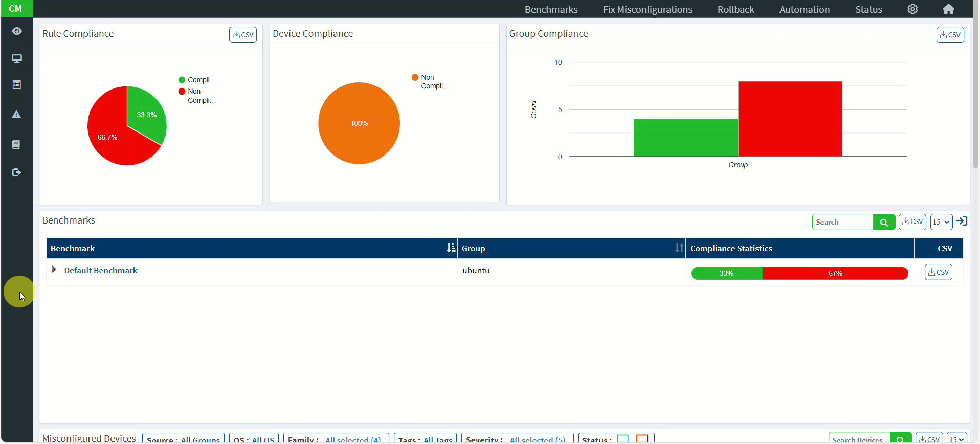The image size is (980, 444).
Task: Open the Family filter dropdown
Action: [336, 439]
